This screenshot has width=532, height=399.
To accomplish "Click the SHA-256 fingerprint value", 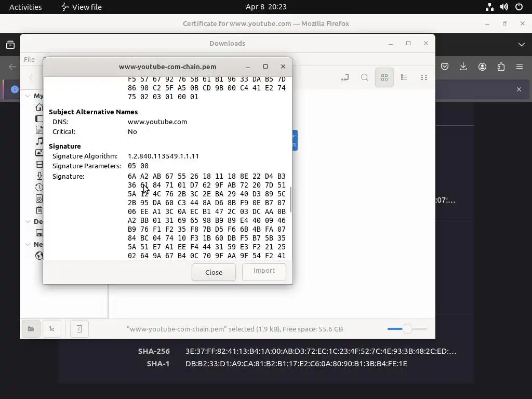I will pos(321,351).
